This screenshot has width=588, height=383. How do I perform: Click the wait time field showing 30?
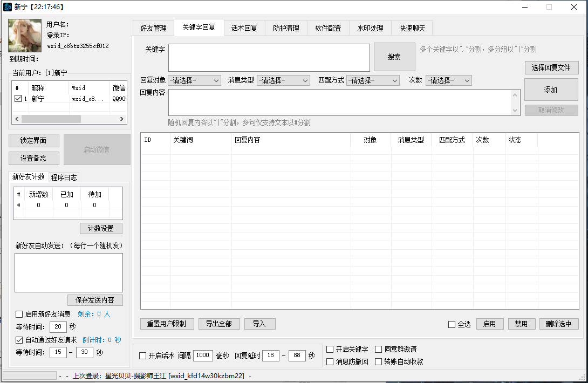[x=84, y=352]
